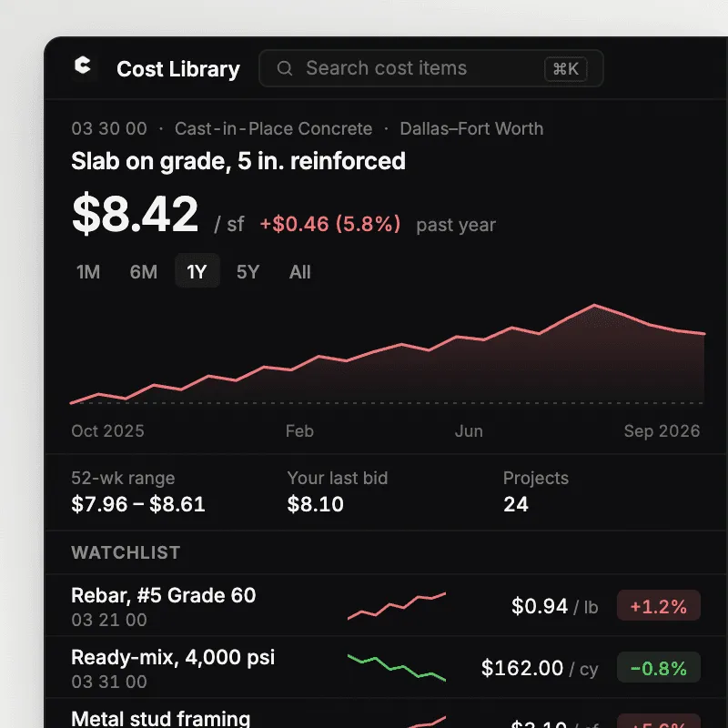The height and width of the screenshot is (728, 728).
Task: Click the −0.8% change badge
Action: [658, 668]
